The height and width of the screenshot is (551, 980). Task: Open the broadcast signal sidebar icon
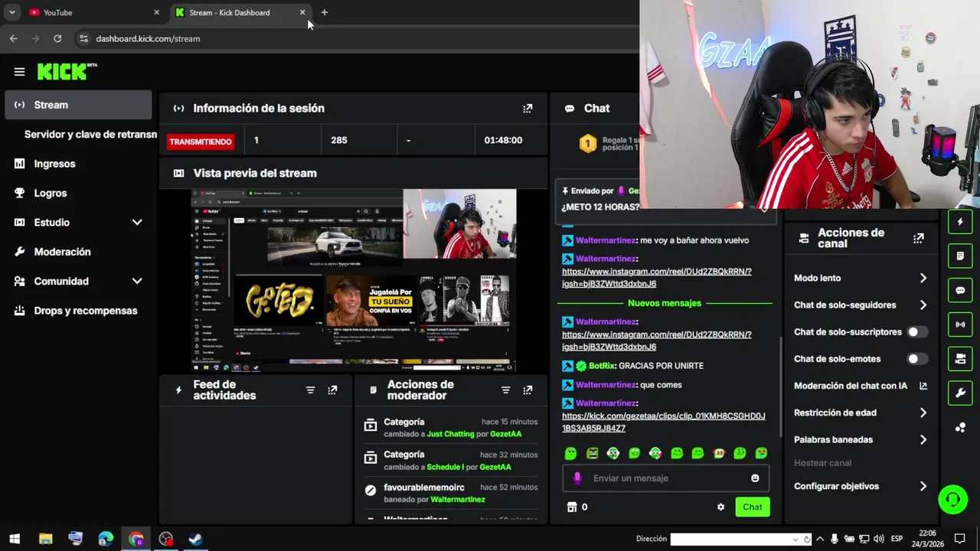(960, 324)
